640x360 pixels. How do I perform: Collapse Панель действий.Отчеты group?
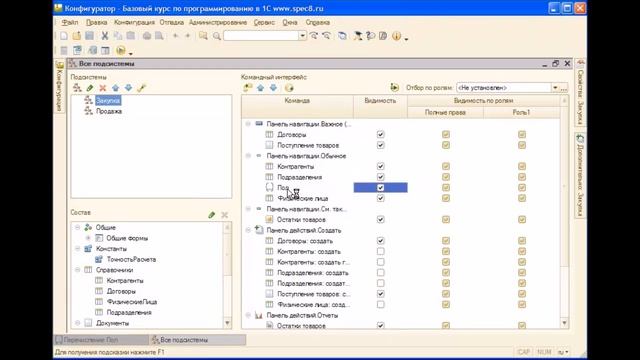pos(248,315)
